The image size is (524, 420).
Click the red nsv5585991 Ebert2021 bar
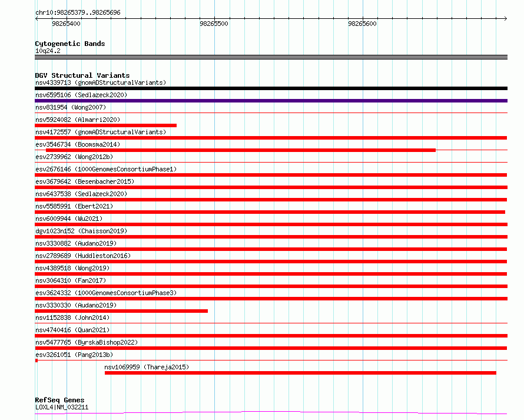click(270, 212)
